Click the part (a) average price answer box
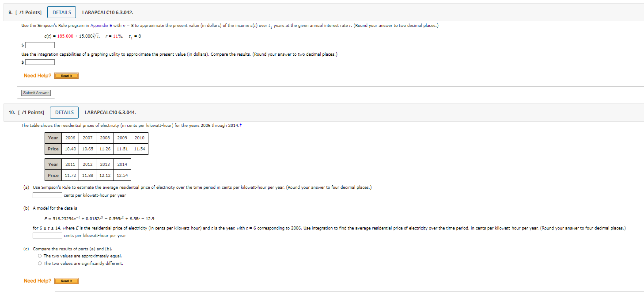 click(47, 195)
